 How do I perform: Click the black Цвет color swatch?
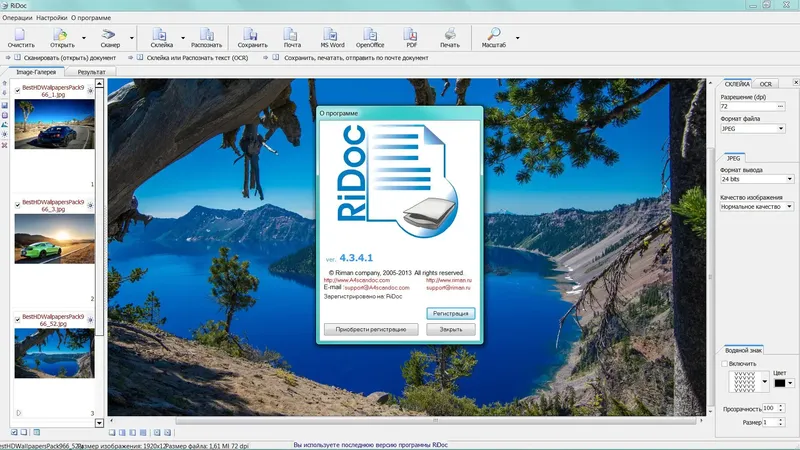[780, 383]
